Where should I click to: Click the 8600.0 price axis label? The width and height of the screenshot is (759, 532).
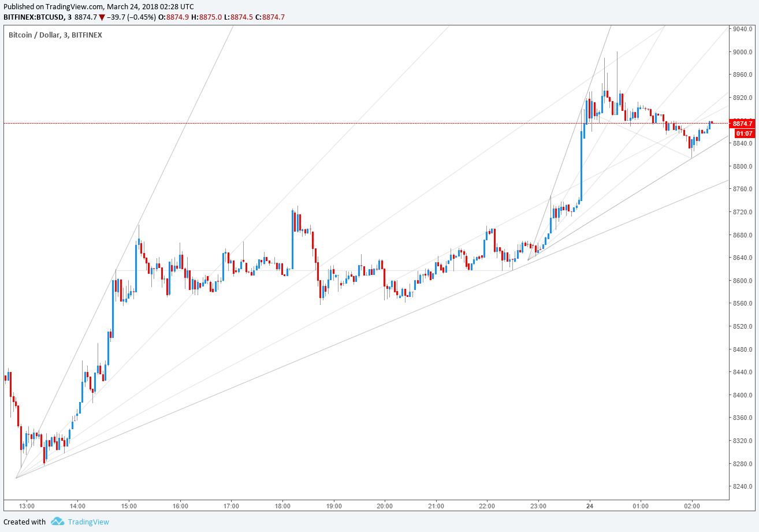coord(742,281)
